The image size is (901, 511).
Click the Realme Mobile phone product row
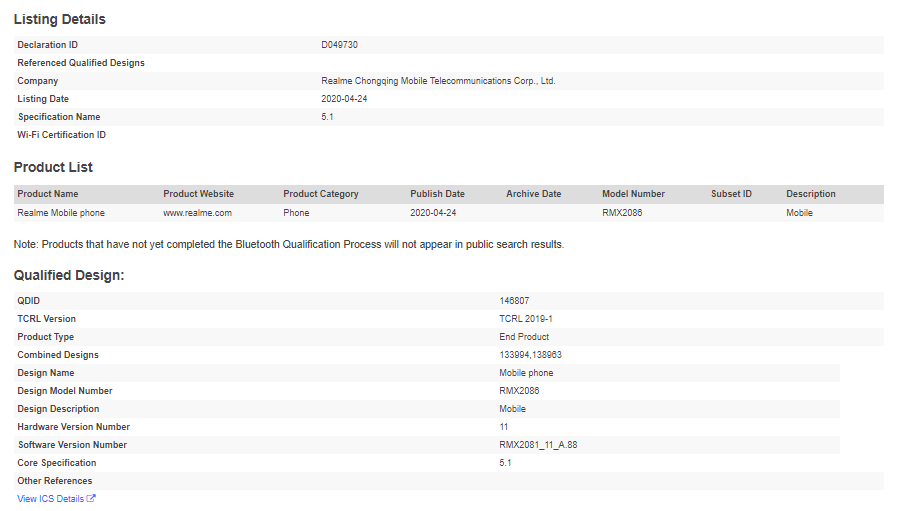pos(61,213)
